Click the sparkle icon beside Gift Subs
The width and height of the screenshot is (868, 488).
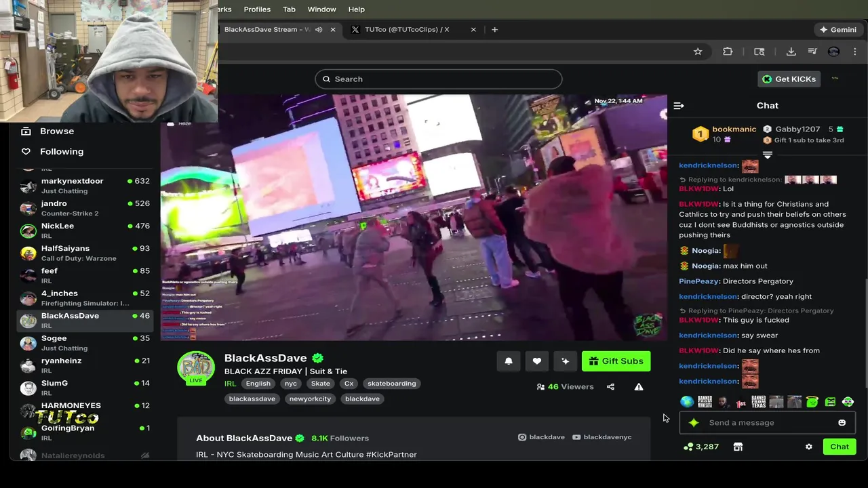[x=566, y=361]
